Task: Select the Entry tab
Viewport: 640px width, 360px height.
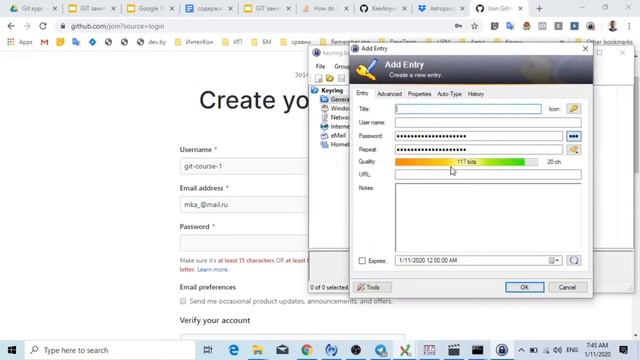Action: pyautogui.click(x=362, y=93)
